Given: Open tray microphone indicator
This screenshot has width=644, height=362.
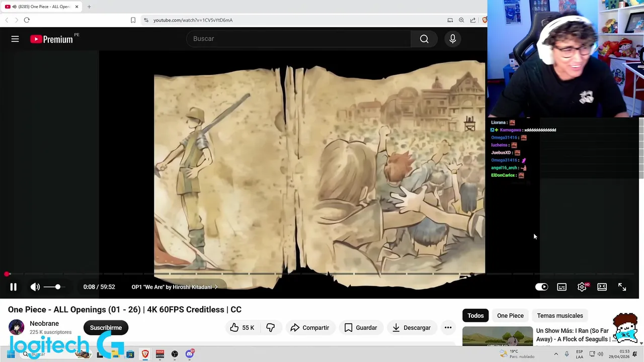Looking at the screenshot, I should 567,354.
